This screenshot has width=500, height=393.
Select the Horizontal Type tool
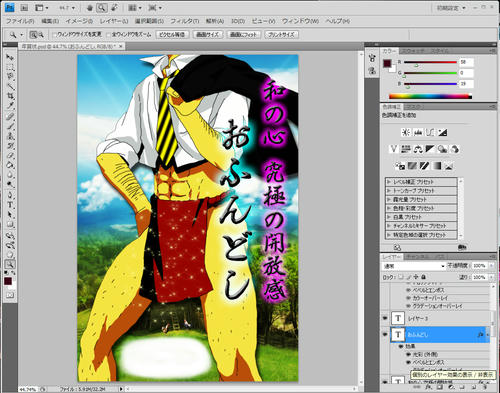(x=10, y=204)
